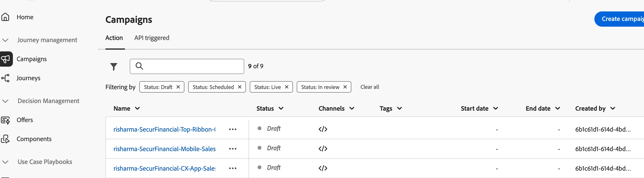Open risharma-SecurFinancial-CX-App-Sale campaign link
The image size is (644, 178).
165,168
